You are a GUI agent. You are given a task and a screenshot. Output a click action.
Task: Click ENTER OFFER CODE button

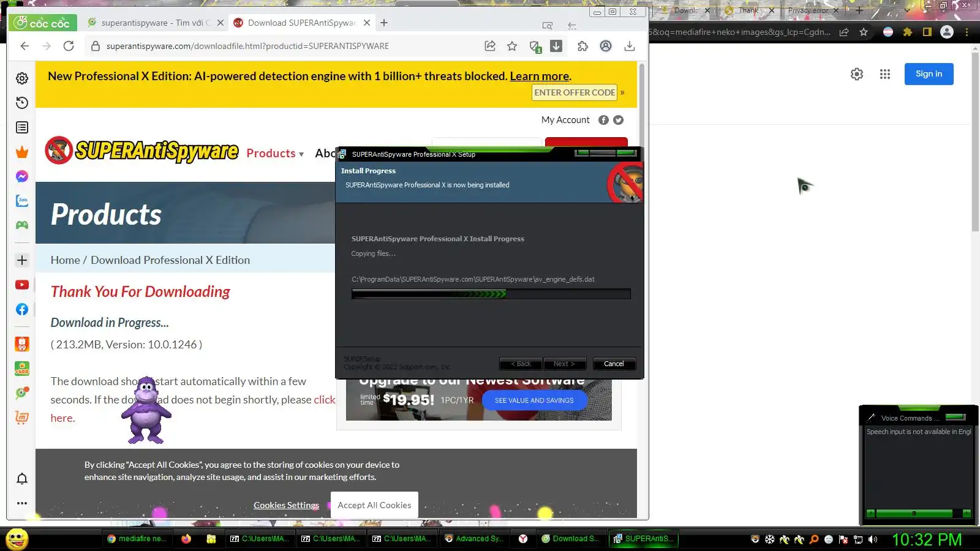pyautogui.click(x=575, y=92)
